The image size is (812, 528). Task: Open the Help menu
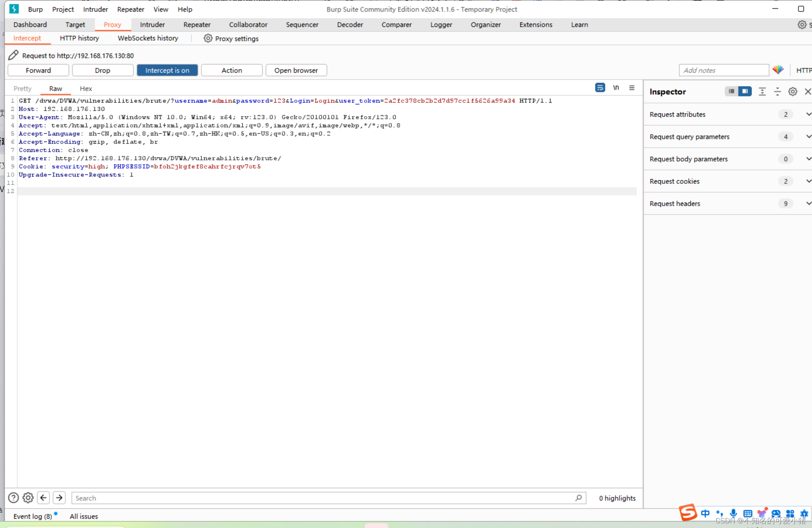pyautogui.click(x=185, y=9)
